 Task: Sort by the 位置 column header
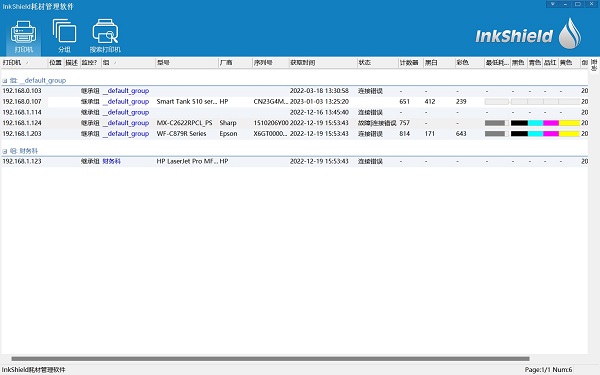pos(55,62)
